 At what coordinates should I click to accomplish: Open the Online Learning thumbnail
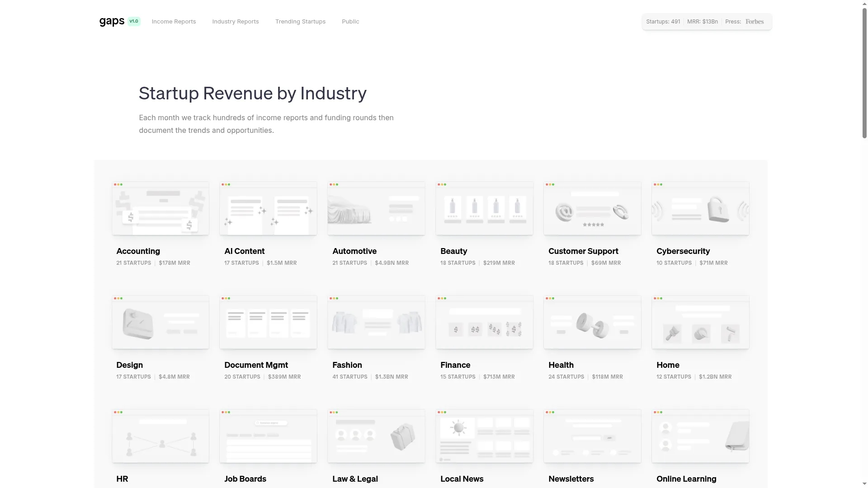pyautogui.click(x=700, y=436)
